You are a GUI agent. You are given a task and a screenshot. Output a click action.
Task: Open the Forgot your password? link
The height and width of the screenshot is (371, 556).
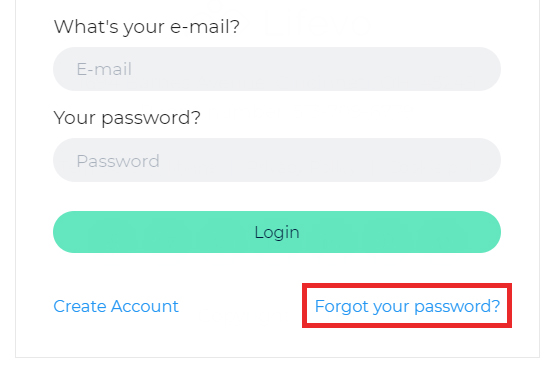coord(407,306)
